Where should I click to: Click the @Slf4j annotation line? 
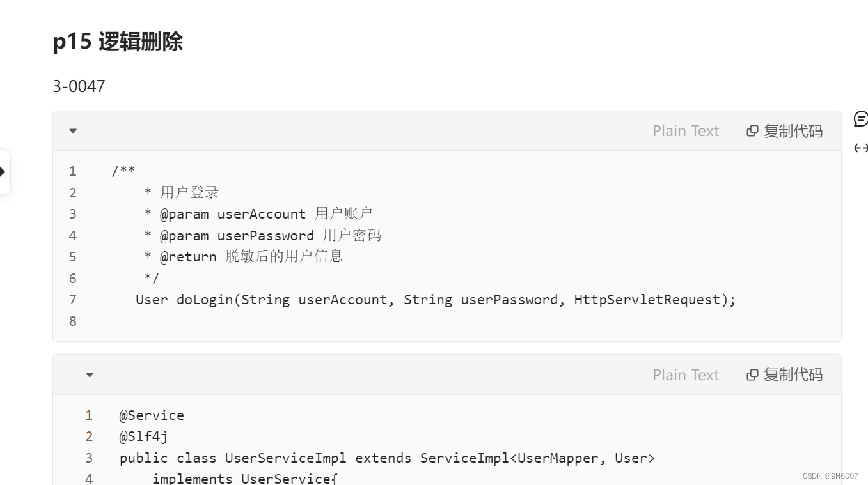[x=143, y=436]
